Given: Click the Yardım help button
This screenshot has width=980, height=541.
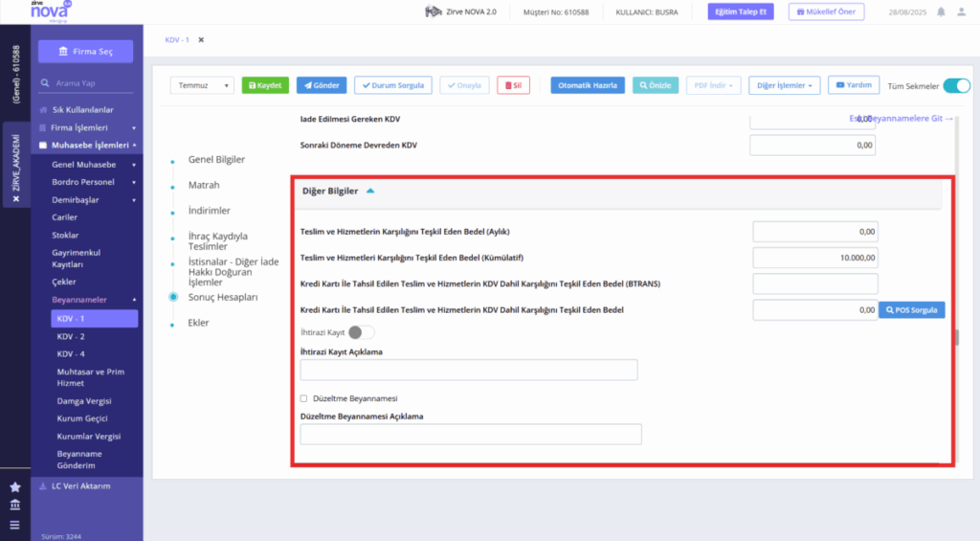Looking at the screenshot, I should point(854,85).
